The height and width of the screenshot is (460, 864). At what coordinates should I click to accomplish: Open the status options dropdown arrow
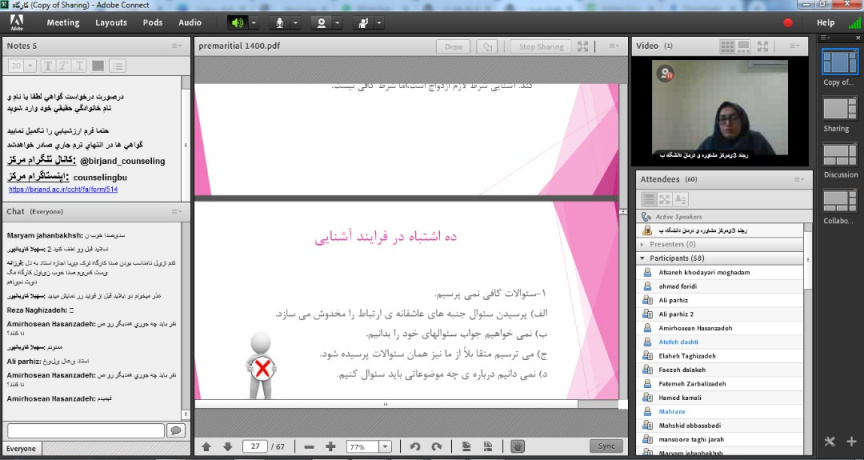pos(380,23)
